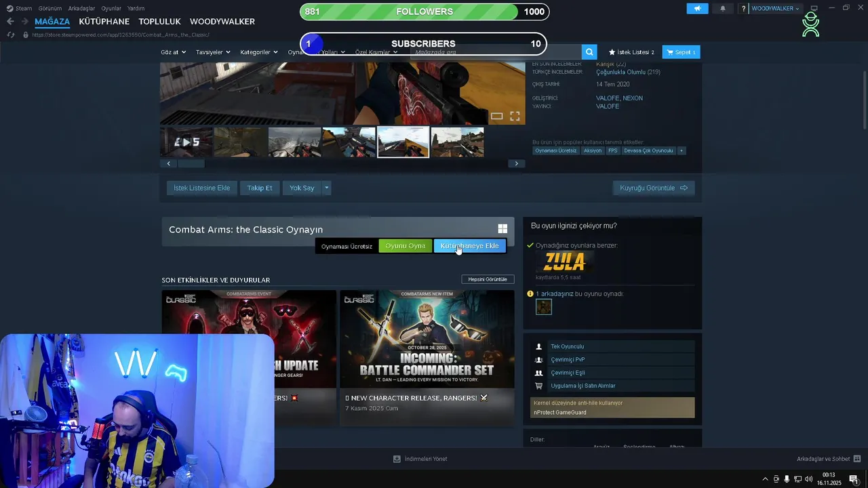The width and height of the screenshot is (868, 488).
Task: Open the WOODYWALKER account dropdown
Action: click(776, 8)
